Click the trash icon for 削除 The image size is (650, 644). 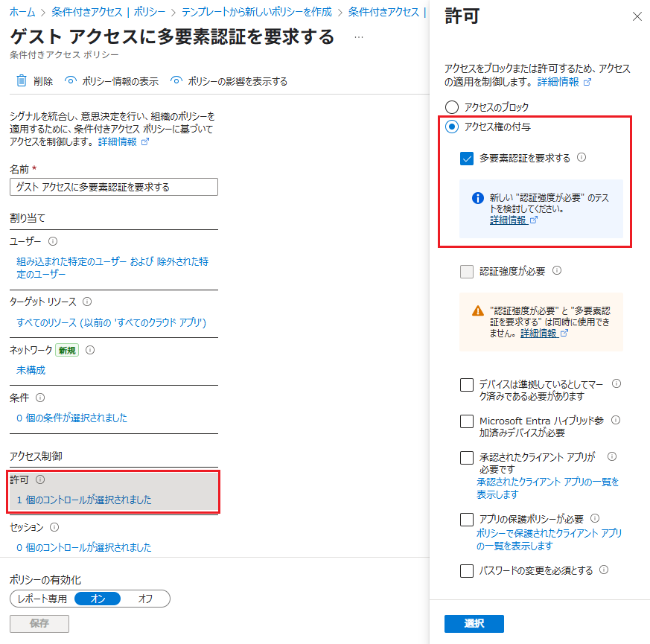(22, 81)
